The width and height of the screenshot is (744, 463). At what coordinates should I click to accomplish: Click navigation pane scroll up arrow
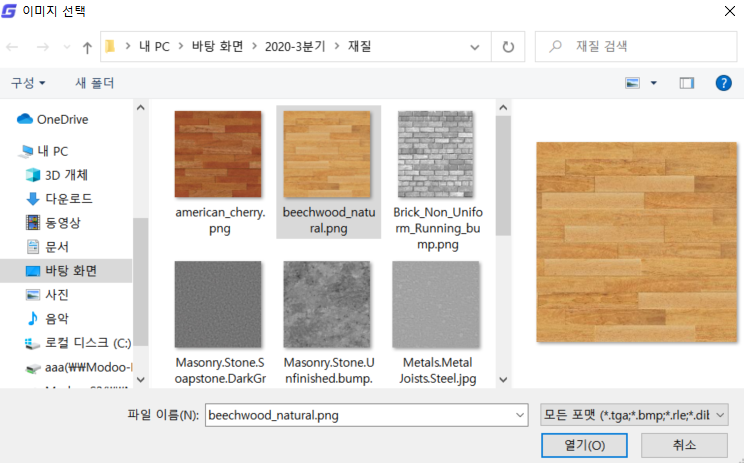click(140, 108)
